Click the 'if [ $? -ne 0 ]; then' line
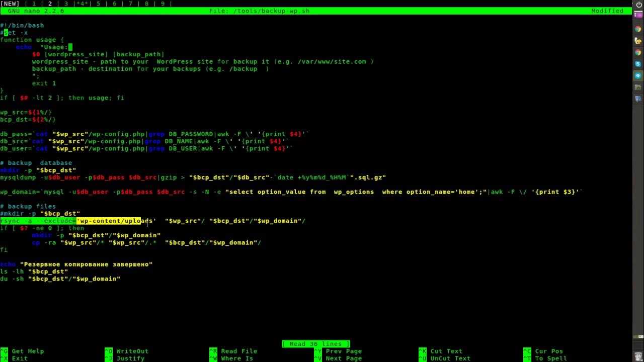The width and height of the screenshot is (644, 362). [x=42, y=228]
